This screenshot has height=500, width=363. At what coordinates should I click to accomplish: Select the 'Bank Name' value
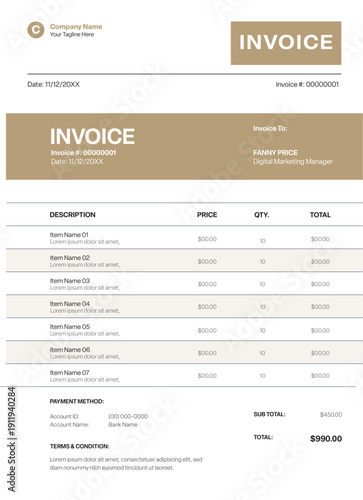pyautogui.click(x=123, y=425)
